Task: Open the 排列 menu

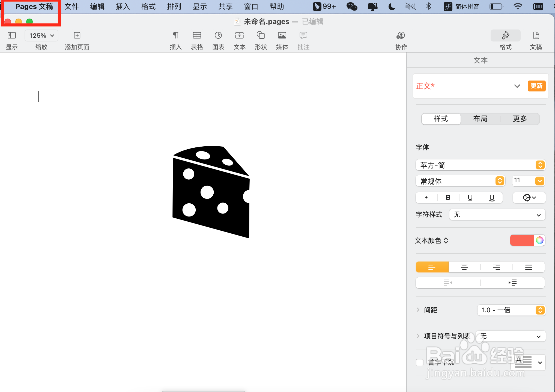Action: point(174,6)
